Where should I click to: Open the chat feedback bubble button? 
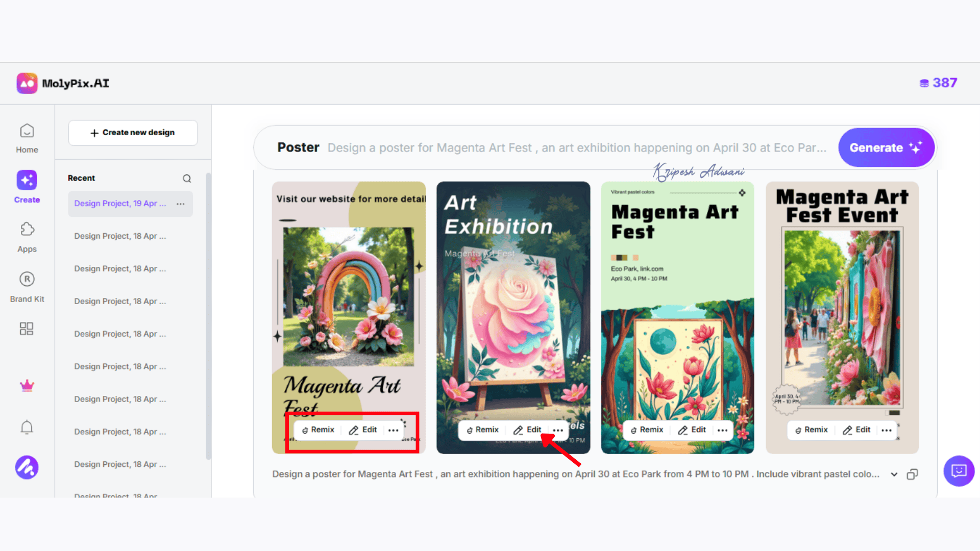(x=959, y=470)
